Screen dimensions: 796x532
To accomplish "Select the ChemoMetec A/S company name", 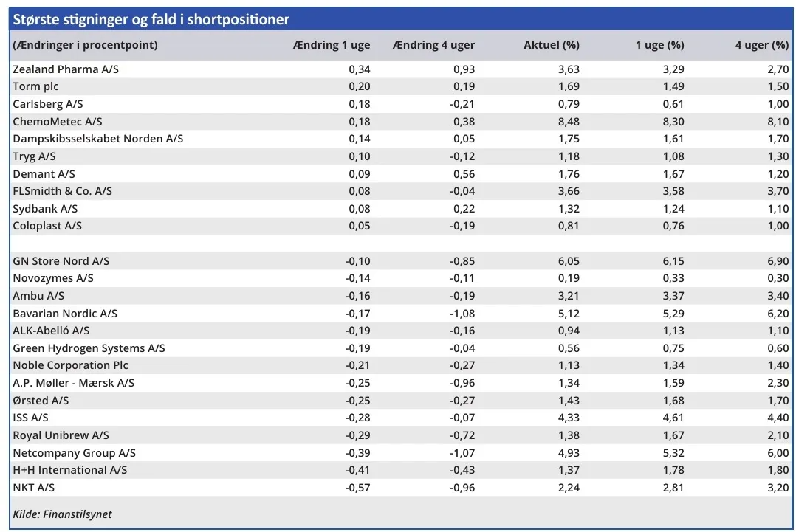I will pos(58,121).
